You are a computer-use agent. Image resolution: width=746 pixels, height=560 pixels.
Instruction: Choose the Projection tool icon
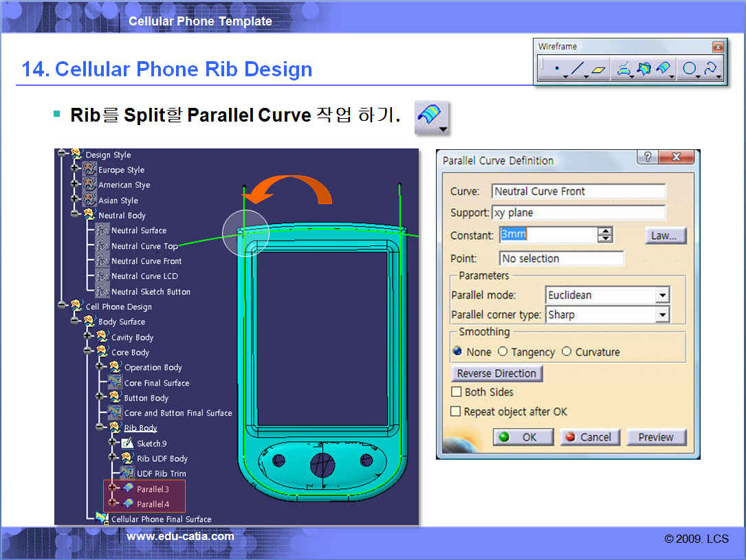(x=624, y=69)
